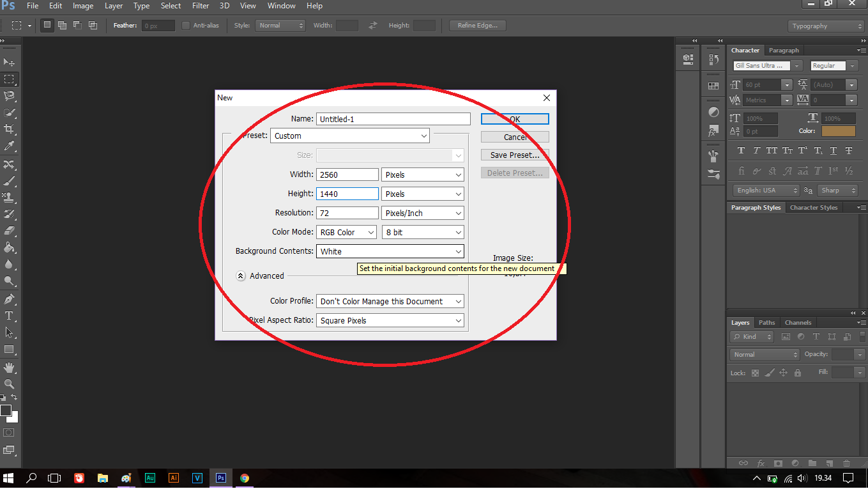Viewport: 868px width, 489px height.
Task: Open the File menu
Action: click(x=33, y=6)
